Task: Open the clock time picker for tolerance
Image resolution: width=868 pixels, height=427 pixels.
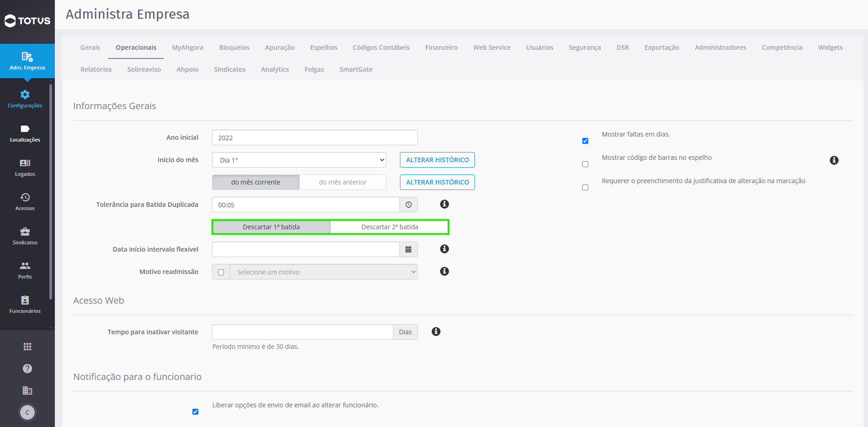Action: (x=409, y=205)
